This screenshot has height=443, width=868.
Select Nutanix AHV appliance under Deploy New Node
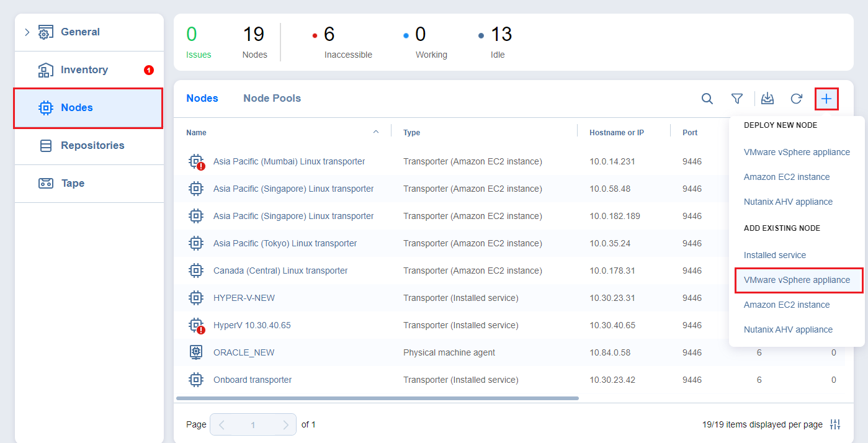coord(788,202)
